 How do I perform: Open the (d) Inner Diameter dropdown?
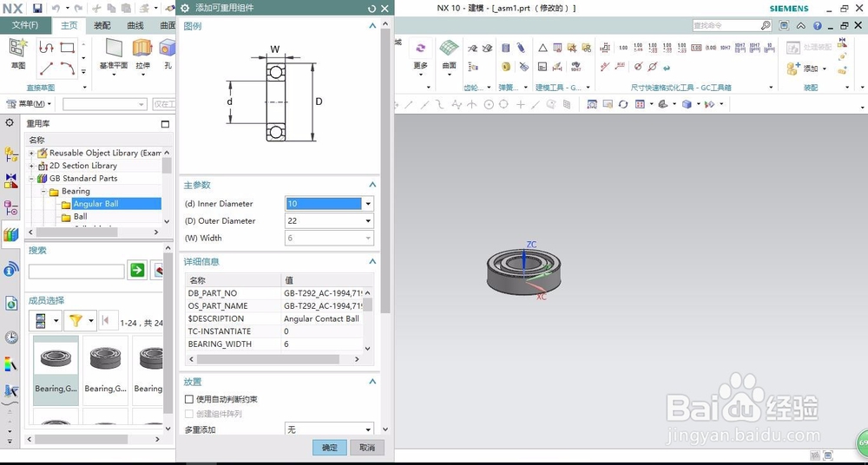[x=367, y=204]
